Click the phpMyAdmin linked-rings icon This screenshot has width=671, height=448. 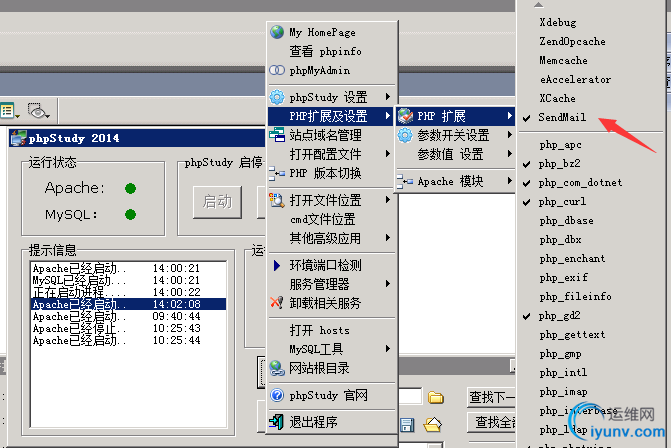pos(277,70)
